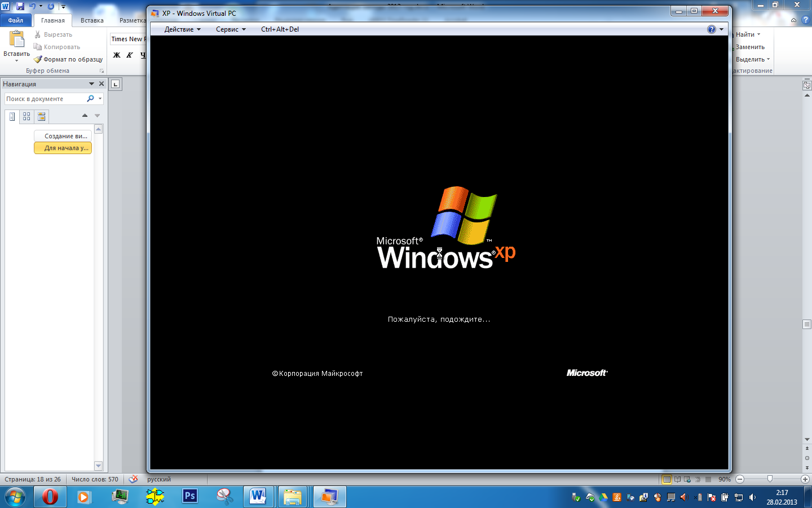Open the Буфер обмена dialog launcher
Image resolution: width=812 pixels, height=508 pixels.
(101, 71)
